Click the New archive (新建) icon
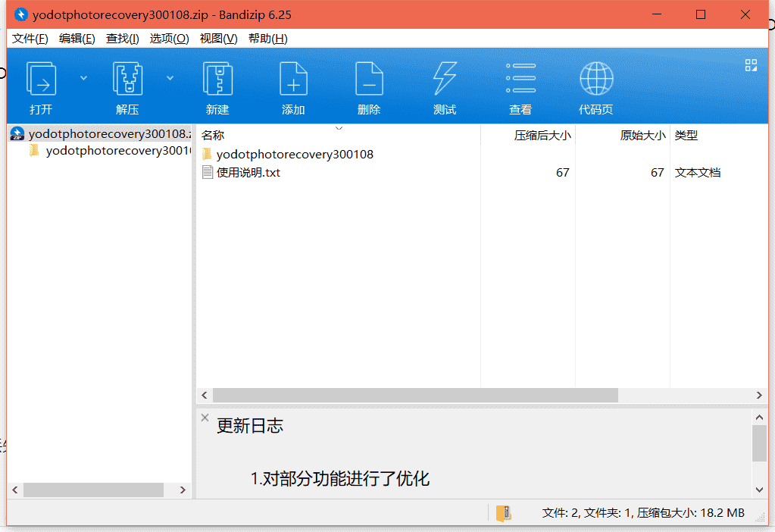Viewport: 775px width, 532px height. click(217, 79)
